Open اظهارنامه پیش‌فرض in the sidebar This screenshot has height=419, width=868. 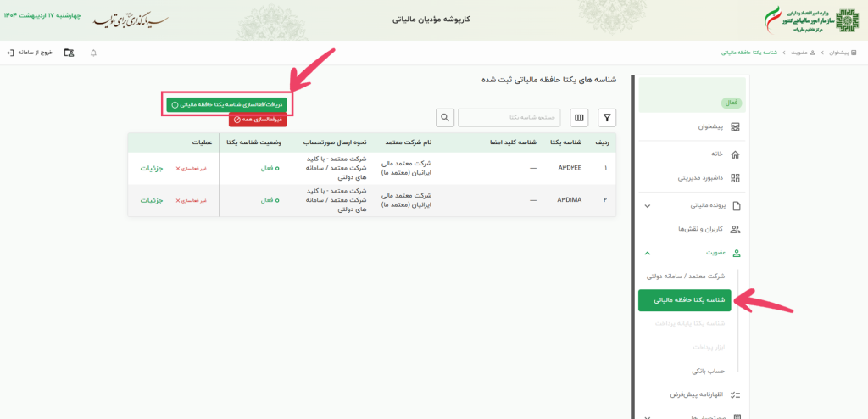coord(693,394)
